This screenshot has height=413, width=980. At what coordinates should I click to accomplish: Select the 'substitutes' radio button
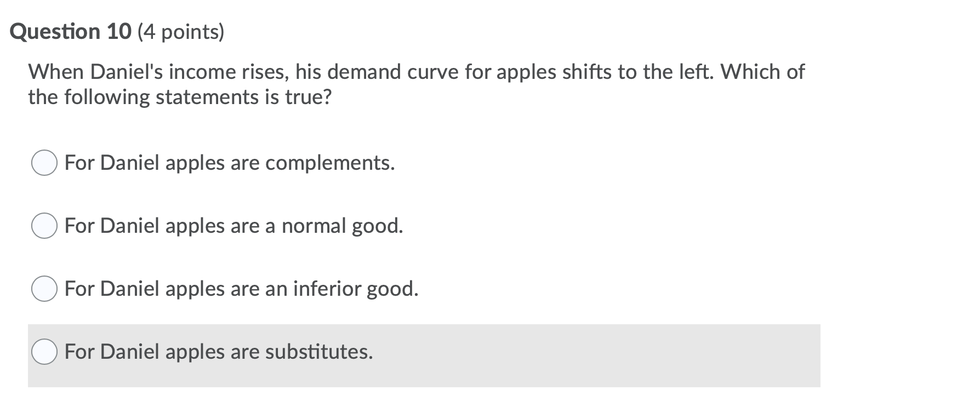(44, 352)
